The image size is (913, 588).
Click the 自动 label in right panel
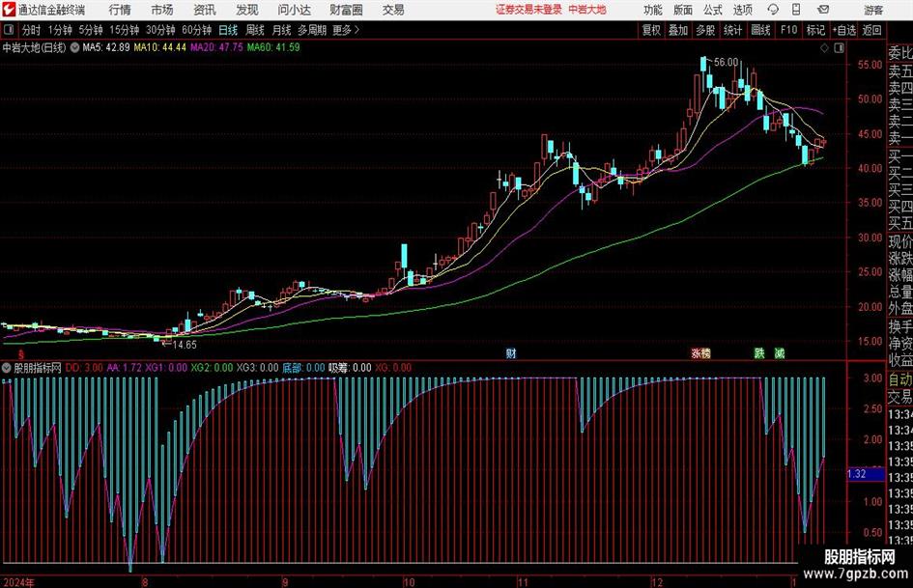coord(900,379)
